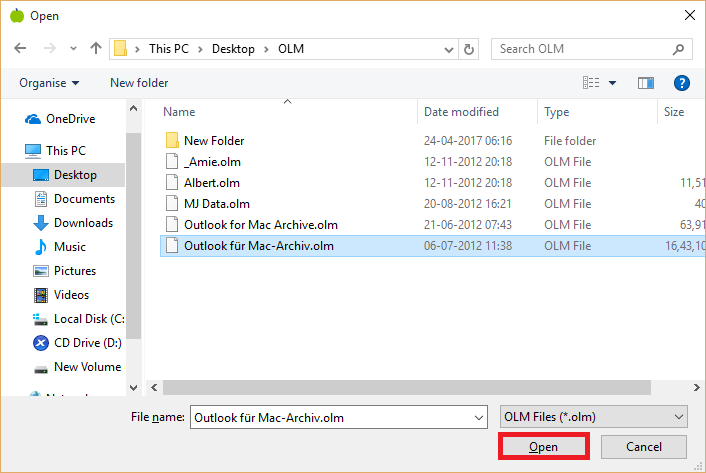Select Local Disk (C:) drive
Screen dimensions: 706x473
pyautogui.click(x=79, y=319)
